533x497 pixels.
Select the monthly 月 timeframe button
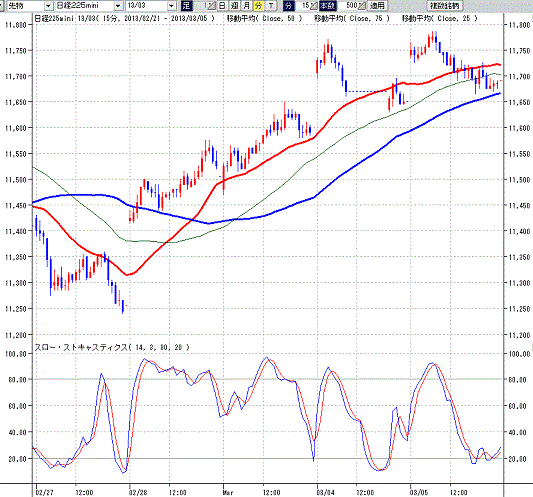(246, 5)
